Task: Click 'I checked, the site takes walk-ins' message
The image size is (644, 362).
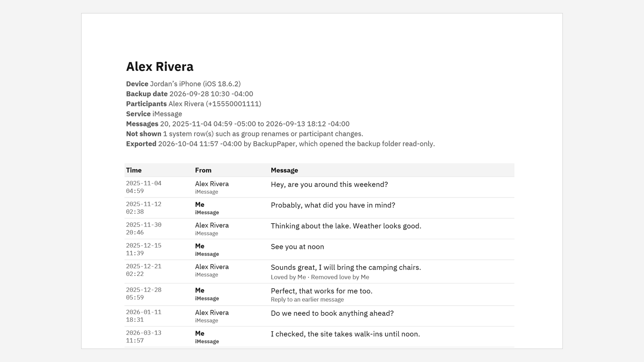Action: pyautogui.click(x=345, y=334)
